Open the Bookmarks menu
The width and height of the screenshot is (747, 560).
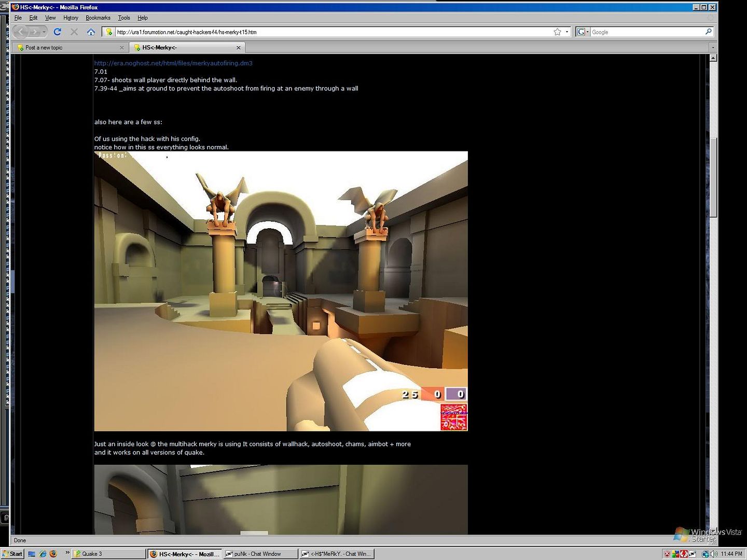98,18
